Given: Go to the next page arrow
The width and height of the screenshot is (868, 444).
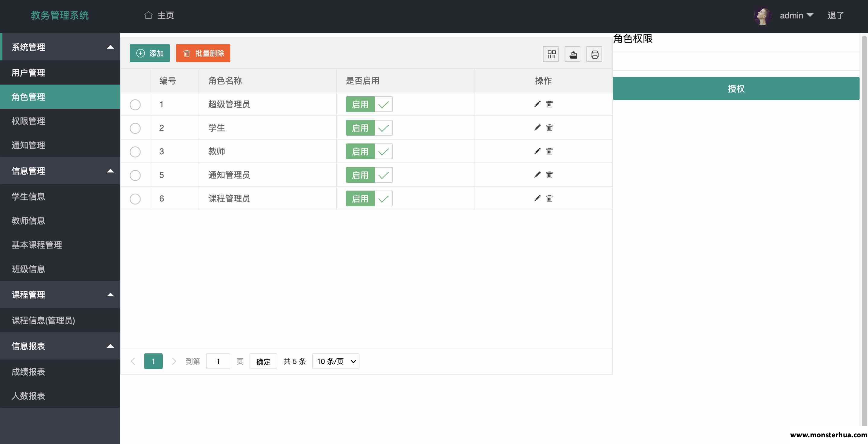Looking at the screenshot, I should [174, 362].
